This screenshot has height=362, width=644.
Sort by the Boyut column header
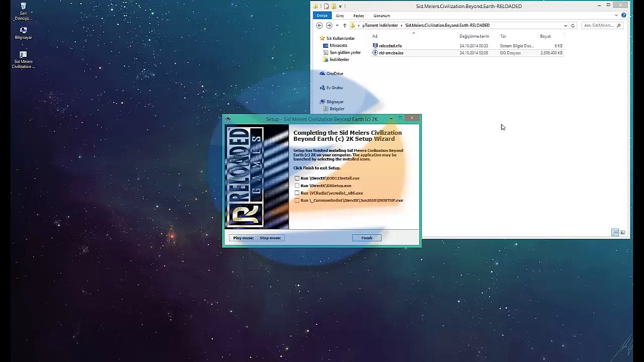tap(545, 36)
